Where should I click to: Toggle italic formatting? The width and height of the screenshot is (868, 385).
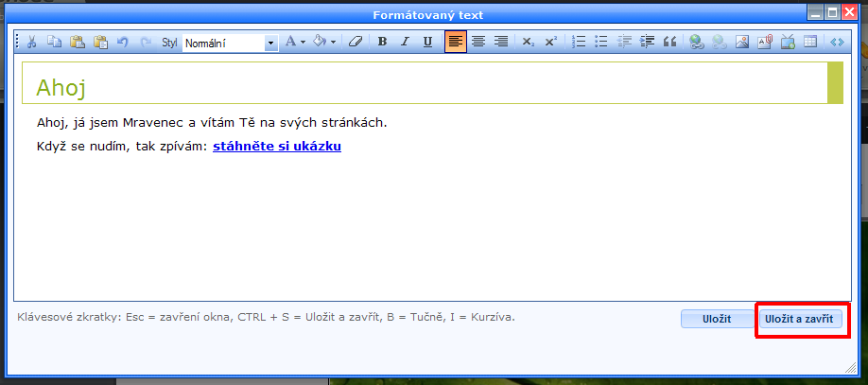click(405, 42)
